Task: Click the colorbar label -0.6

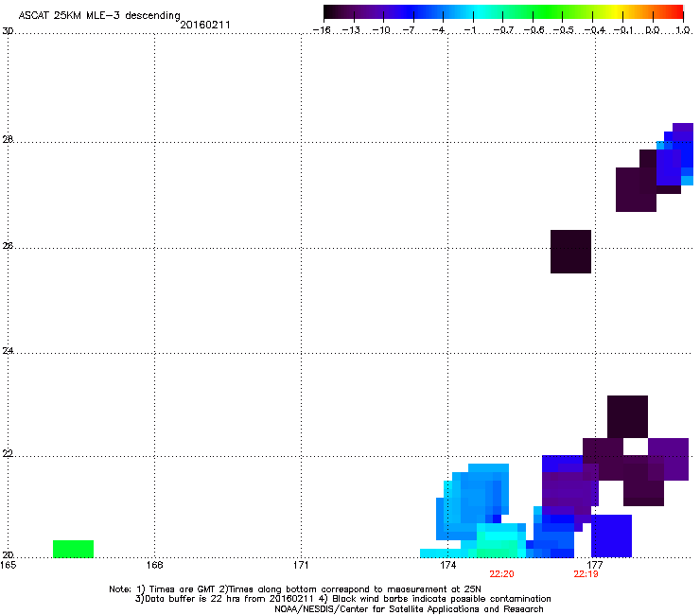Action: [534, 30]
